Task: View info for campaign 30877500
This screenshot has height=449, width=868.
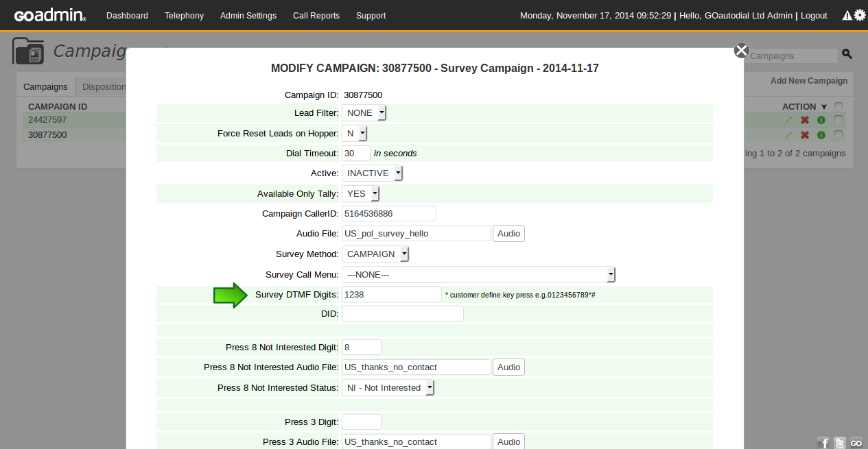Action: 821,135
